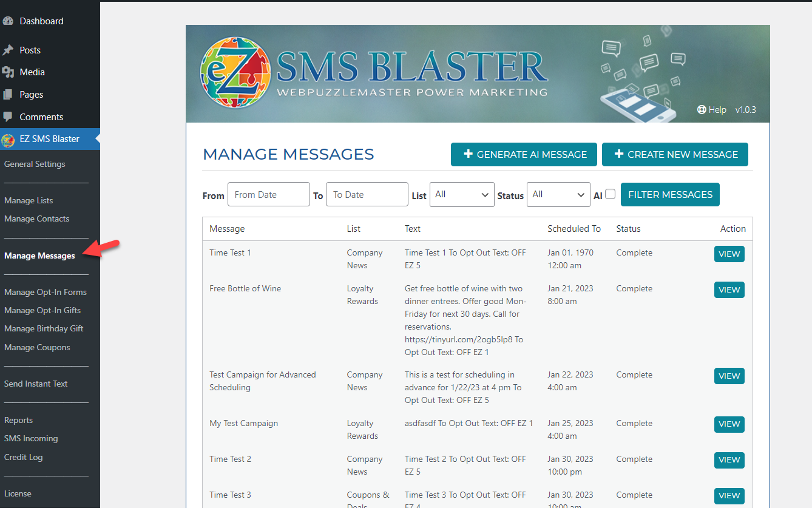
Task: Click the To Date input field
Action: 367,194
